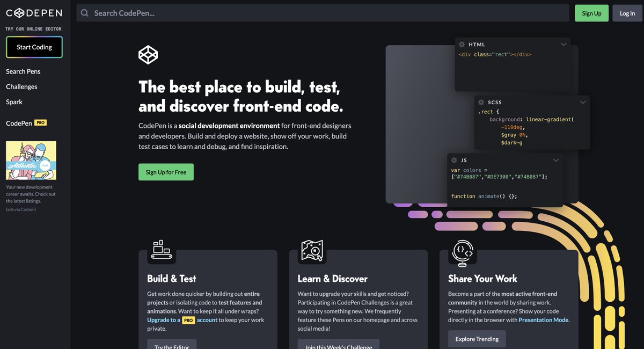This screenshot has width=644, height=349.
Task: Click the ad text about development career
Action: pos(31,194)
